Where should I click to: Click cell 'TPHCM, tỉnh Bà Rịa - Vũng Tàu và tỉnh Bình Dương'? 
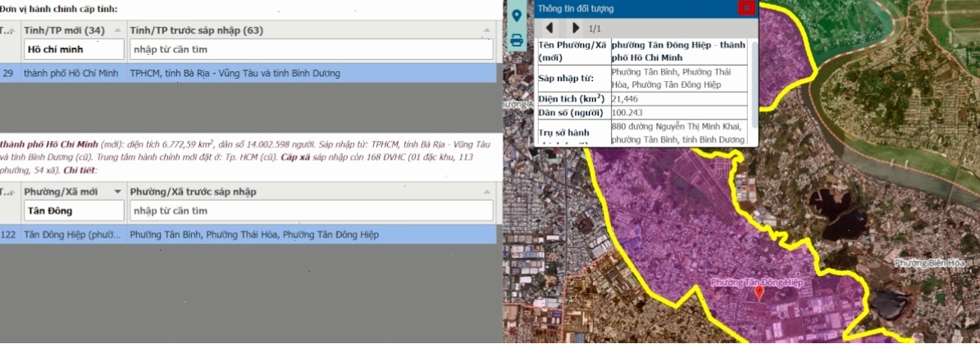[x=235, y=73]
